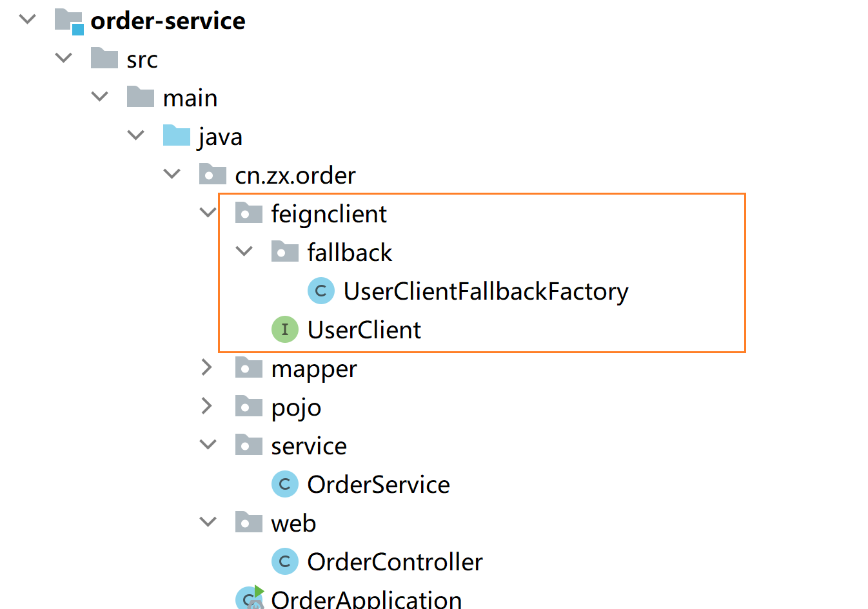The width and height of the screenshot is (868, 609).
Task: Click the feignclient package icon
Action: click(249, 213)
